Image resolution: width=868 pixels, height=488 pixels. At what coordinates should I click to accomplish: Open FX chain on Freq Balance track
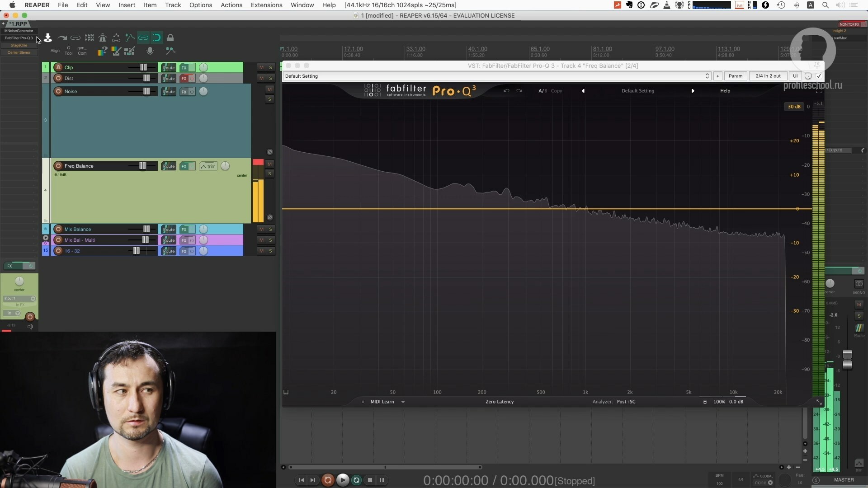point(184,166)
